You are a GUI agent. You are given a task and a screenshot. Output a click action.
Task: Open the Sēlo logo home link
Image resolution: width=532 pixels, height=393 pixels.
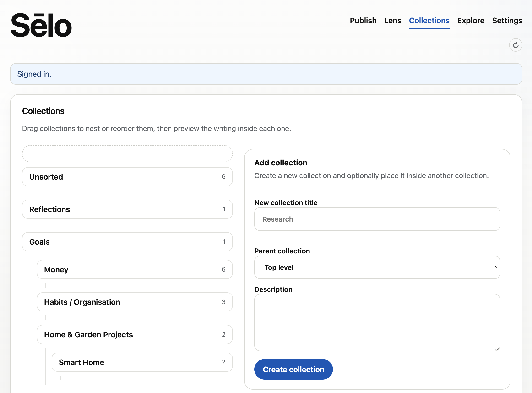41,25
